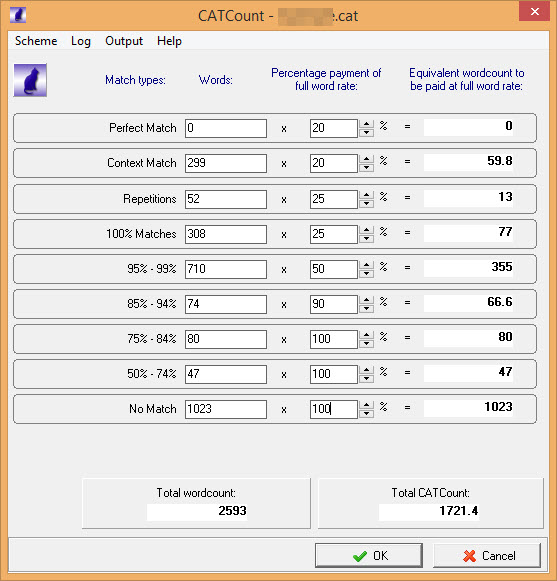Increase 100% Matches percentage with up arrow
557x581 pixels.
tap(366, 230)
